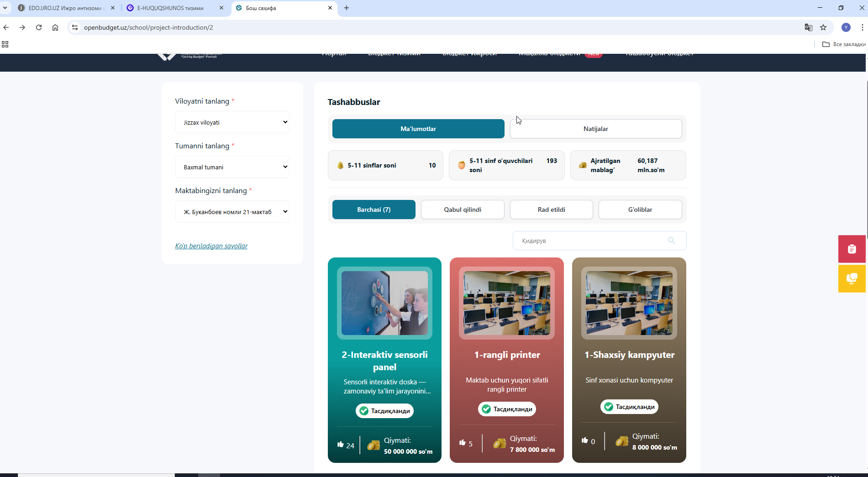Image resolution: width=868 pixels, height=477 pixels.
Task: Filter by Qabul qilindi
Action: tap(463, 210)
